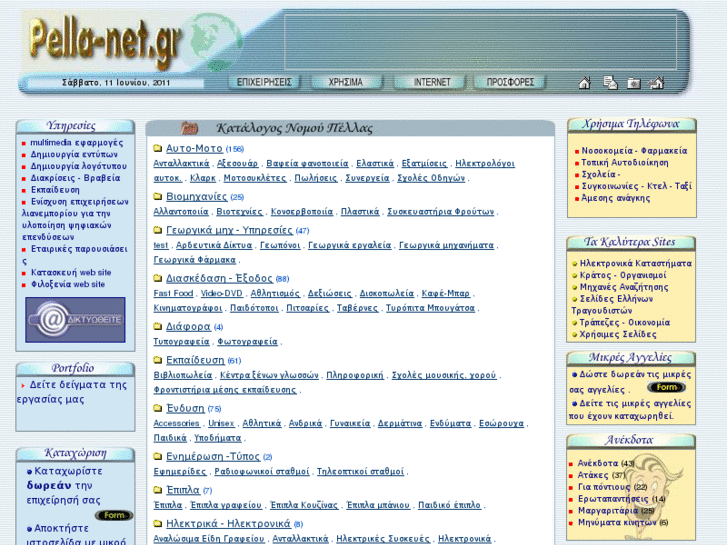Open the Φιλοξενία web site link
This screenshot has height=545, width=727.
68,284
